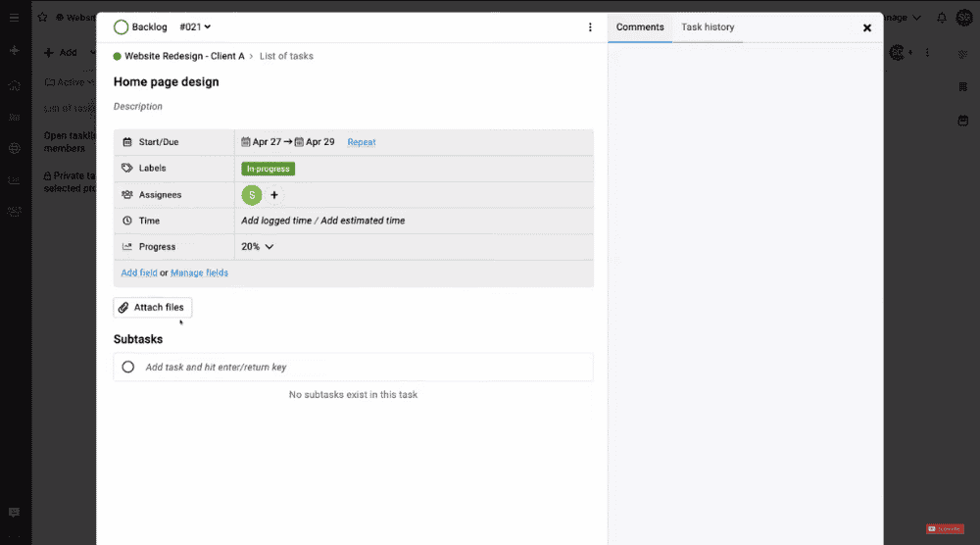This screenshot has height=545, width=980.
Task: Add an assignee with plus button
Action: tap(273, 195)
